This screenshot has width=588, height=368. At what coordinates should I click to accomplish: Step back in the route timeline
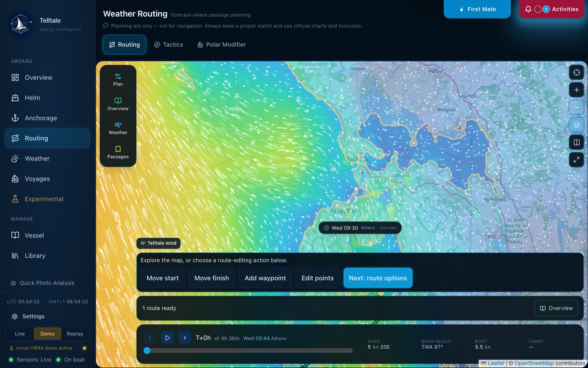[150, 338]
